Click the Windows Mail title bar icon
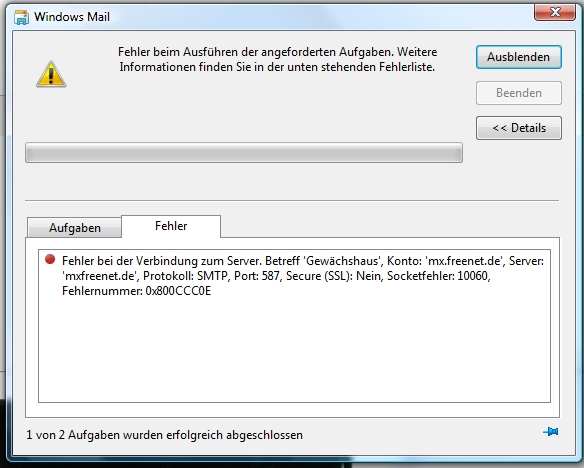This screenshot has height=468, width=584. [21, 17]
